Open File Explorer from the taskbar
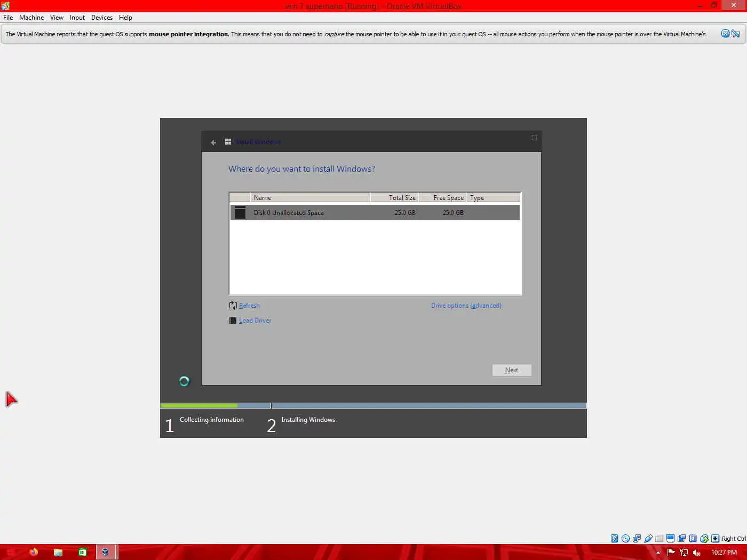 (58, 552)
